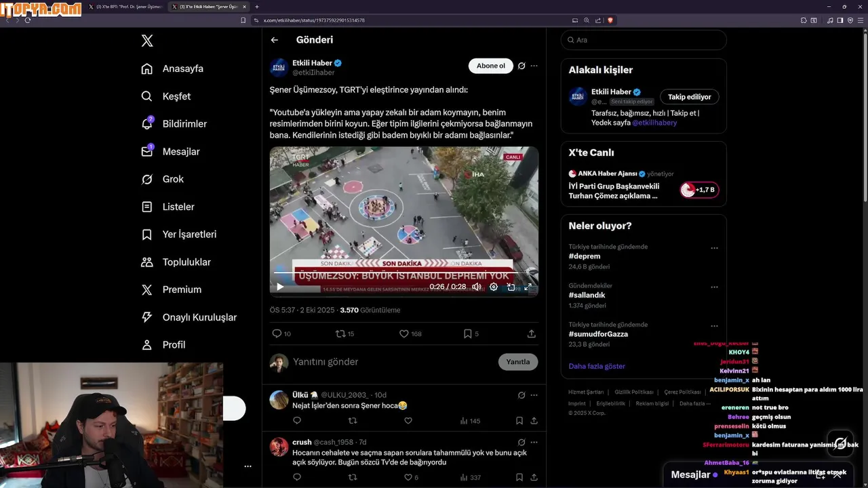Screen dimensions: 868x488
Task: Bookmark the post with 5 bookmarks
Action: pyautogui.click(x=471, y=333)
